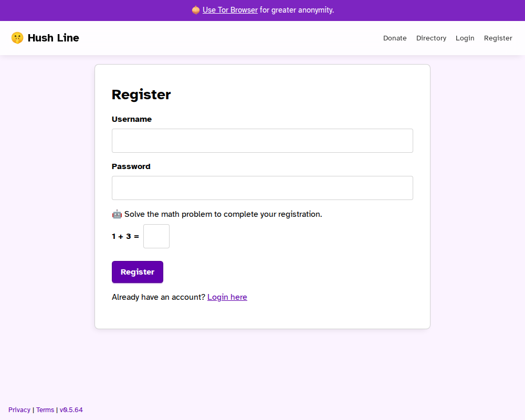525x420 pixels.
Task: Click the robot icon next to captcha text
Action: coord(116,214)
